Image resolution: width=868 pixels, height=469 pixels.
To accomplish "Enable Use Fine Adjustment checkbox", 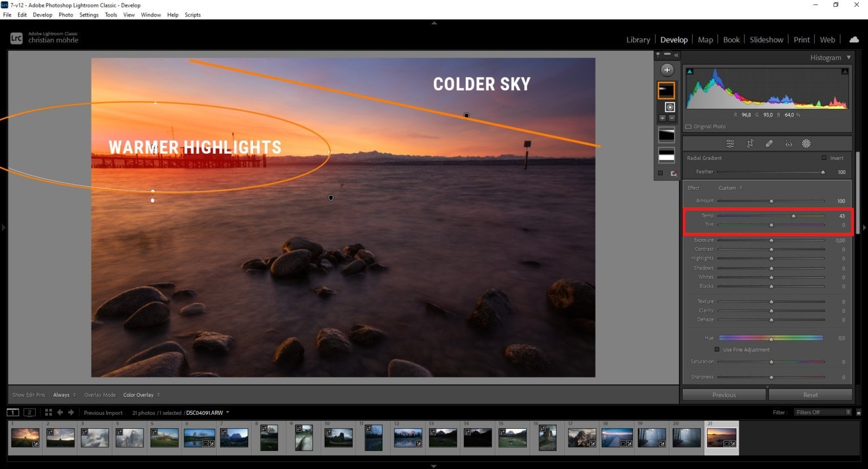I will pos(717,349).
